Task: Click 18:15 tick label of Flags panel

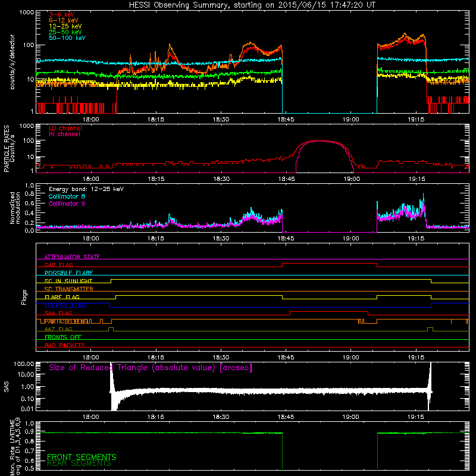Action: pyautogui.click(x=156, y=358)
